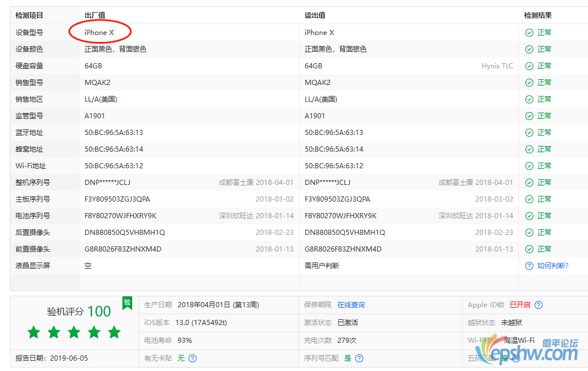Select read mainboard serial F3Y809503ZGJ3QPA
Viewport: 588px width, 371px height.
(337, 199)
